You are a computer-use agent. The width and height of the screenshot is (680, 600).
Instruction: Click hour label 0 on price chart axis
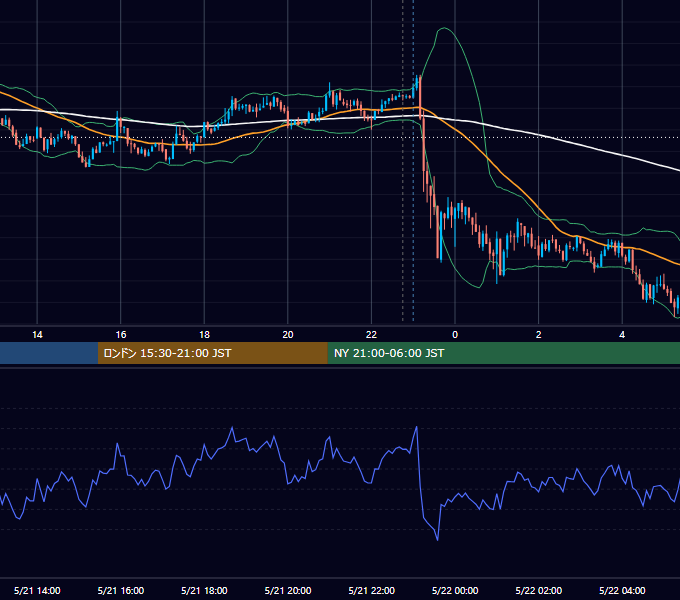[x=455, y=335]
